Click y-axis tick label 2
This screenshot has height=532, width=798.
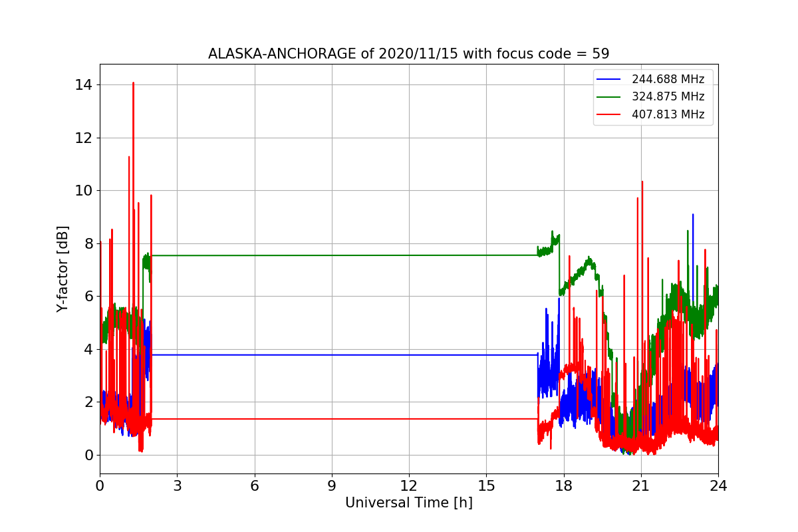click(x=88, y=402)
